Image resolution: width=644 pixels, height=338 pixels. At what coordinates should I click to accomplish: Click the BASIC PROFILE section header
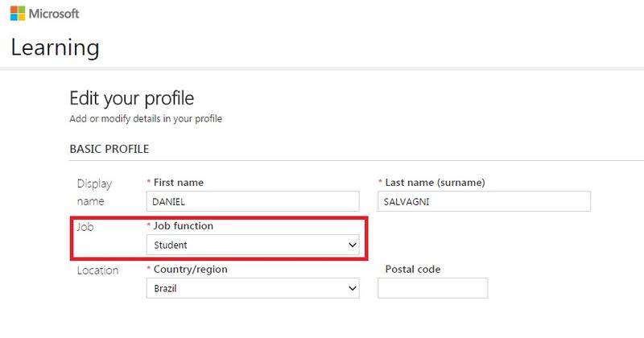point(109,149)
